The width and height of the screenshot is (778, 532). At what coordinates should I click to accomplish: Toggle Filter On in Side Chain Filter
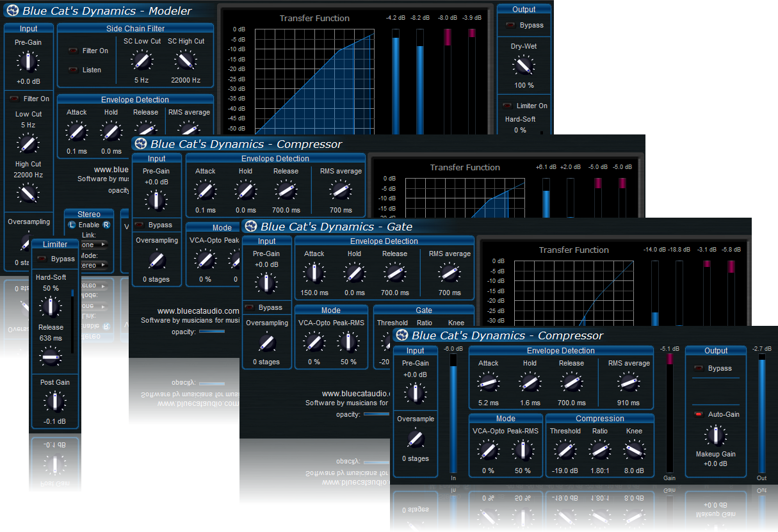(x=73, y=51)
